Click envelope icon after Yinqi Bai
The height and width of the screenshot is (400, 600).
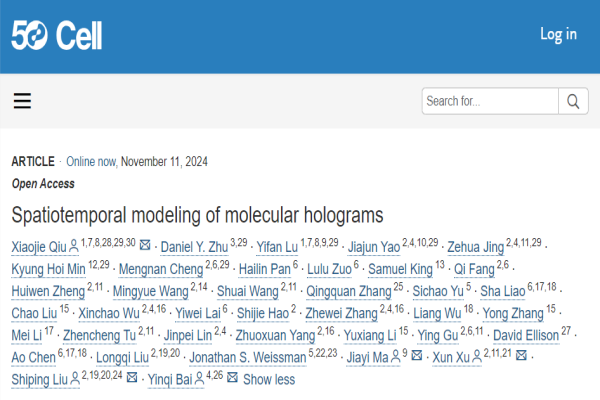pos(232,377)
